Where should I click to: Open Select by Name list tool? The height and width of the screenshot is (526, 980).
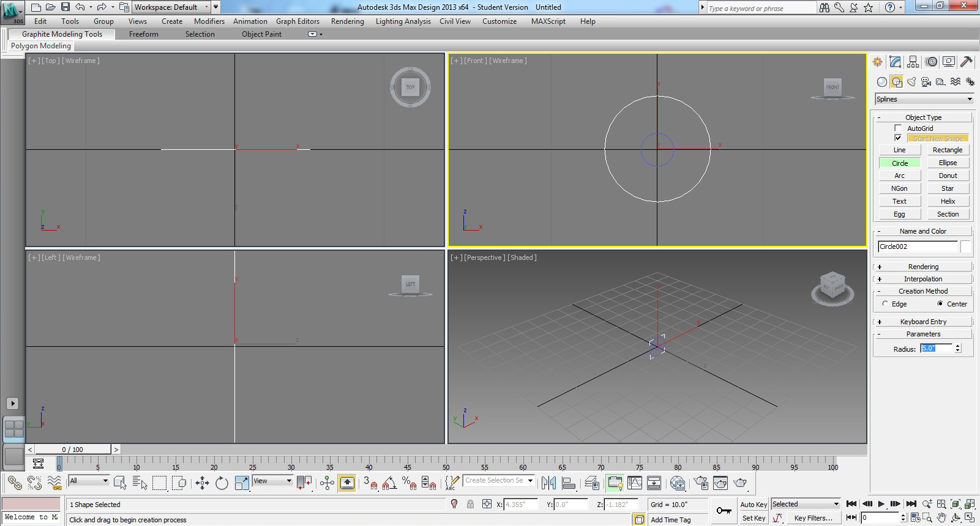[x=140, y=483]
